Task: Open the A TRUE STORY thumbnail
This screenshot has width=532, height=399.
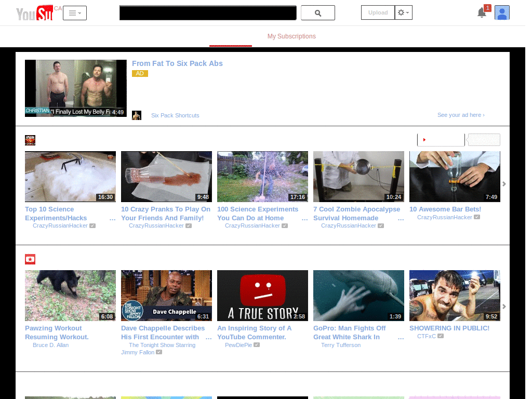Action: coord(262,296)
